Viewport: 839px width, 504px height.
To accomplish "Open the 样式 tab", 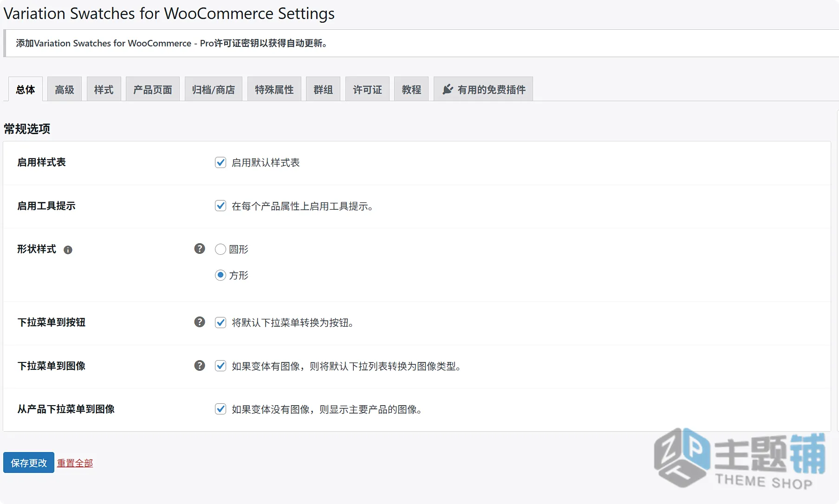I will click(x=104, y=89).
